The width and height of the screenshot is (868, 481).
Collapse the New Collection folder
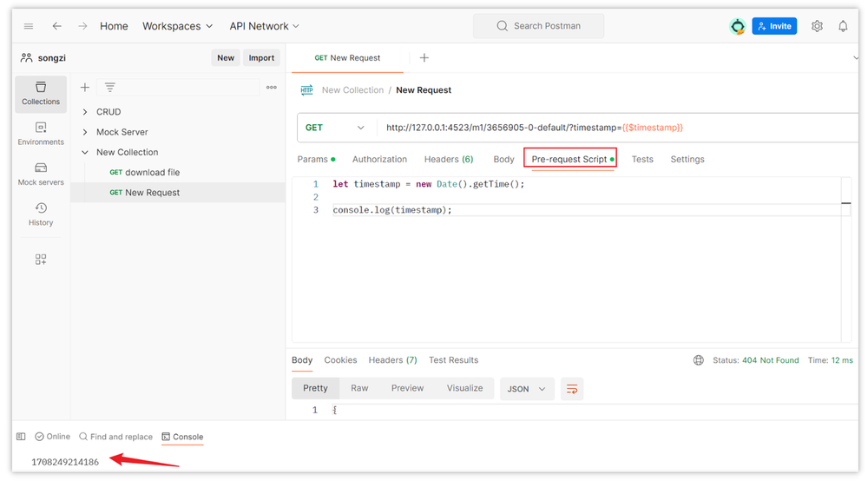pyautogui.click(x=85, y=152)
